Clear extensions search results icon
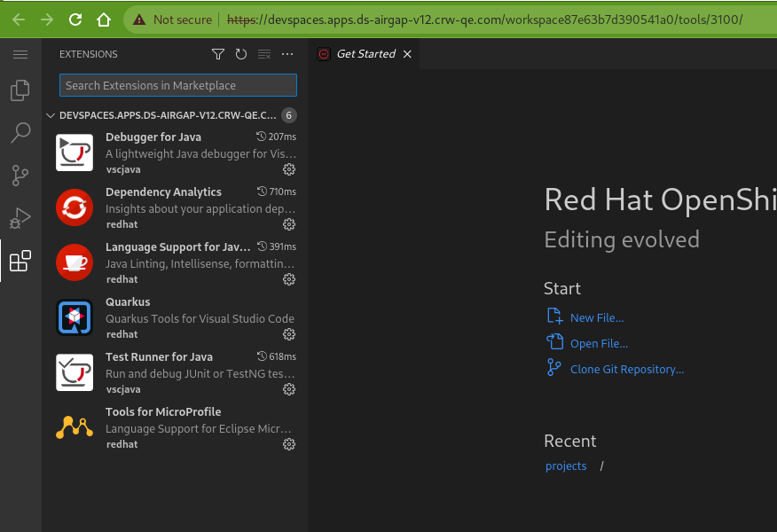The width and height of the screenshot is (777, 532). [x=263, y=55]
